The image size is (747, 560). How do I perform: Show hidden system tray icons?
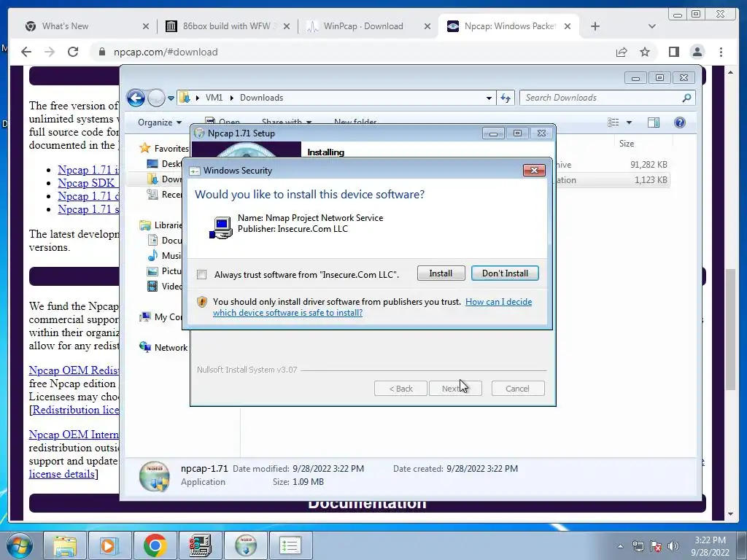[x=620, y=546]
